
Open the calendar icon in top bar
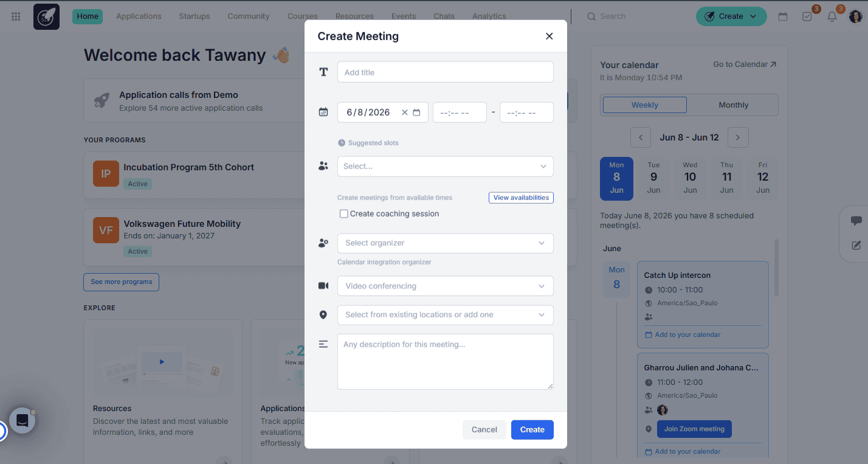783,16
